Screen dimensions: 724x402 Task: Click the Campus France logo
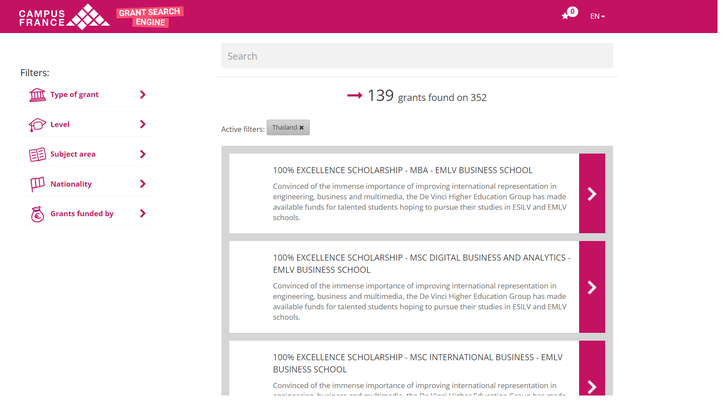coord(64,17)
